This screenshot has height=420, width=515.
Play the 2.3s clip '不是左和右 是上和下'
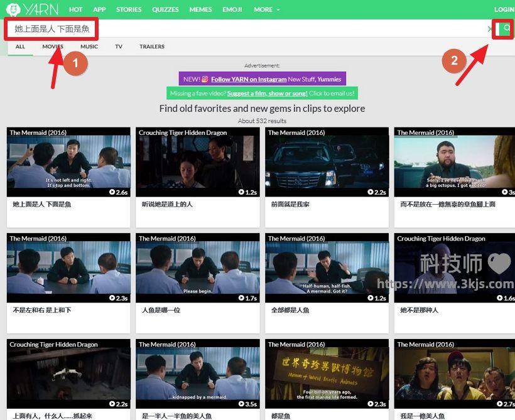coord(112,298)
